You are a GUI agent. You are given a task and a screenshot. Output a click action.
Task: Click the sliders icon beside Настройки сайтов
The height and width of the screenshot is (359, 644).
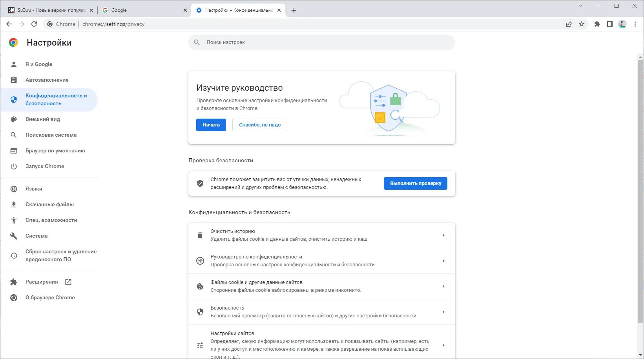pos(200,345)
